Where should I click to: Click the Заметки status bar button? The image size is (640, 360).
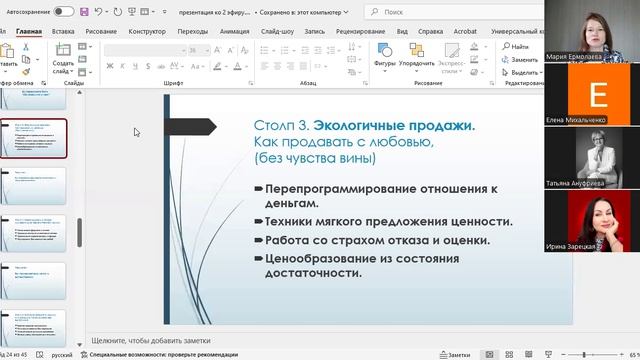pos(455,355)
